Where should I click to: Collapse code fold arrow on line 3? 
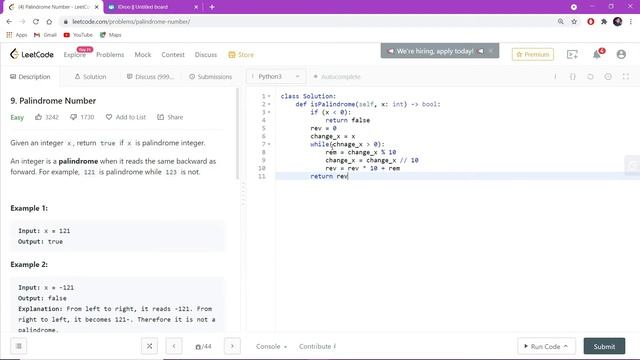click(269, 112)
